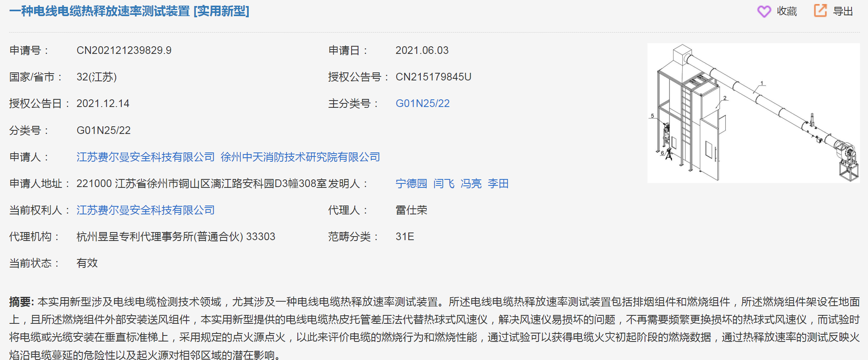Click the orange export arrow icon
Viewport: 868px width, 360px height.
pos(820,10)
